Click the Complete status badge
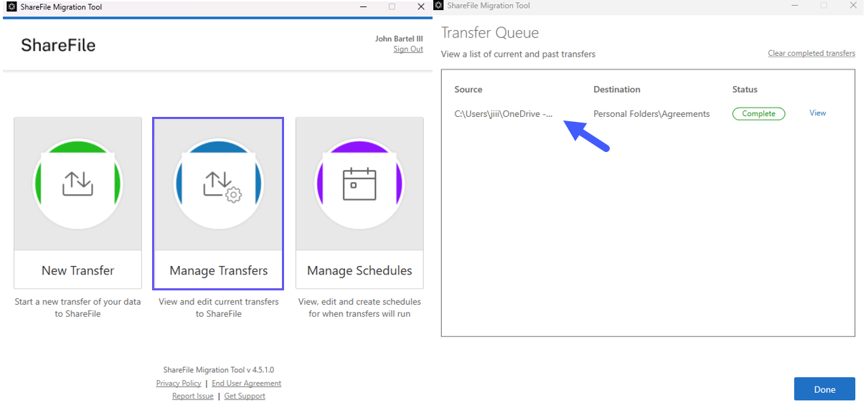 pos(758,114)
